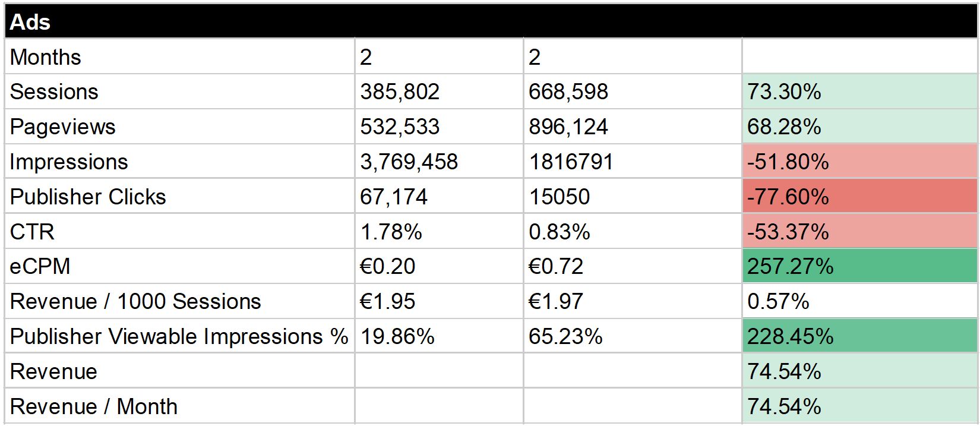Click the 0.57% change cell
Screen dimensions: 980x426
tap(778, 302)
